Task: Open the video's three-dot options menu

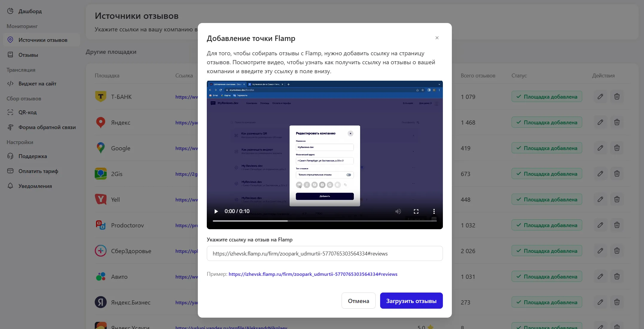Action: point(434,212)
